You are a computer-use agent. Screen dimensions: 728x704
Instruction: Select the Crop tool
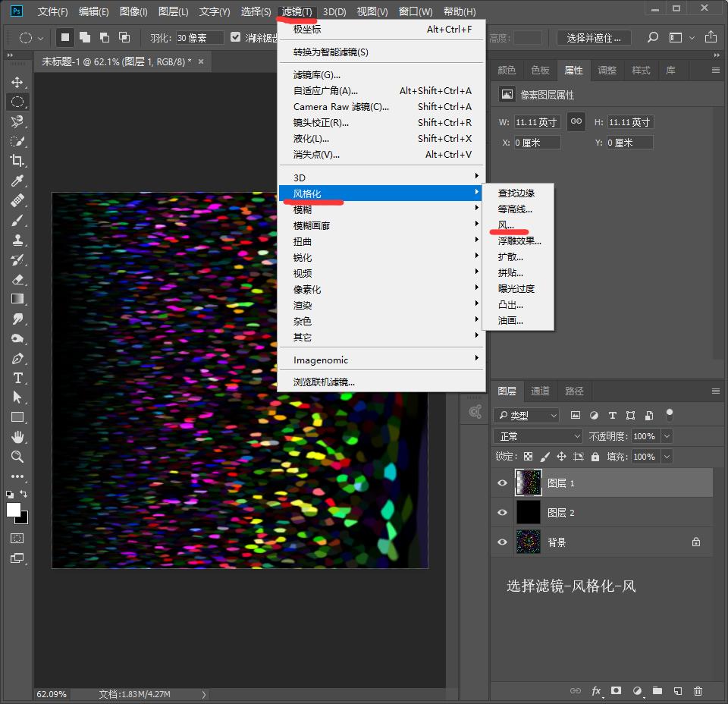(17, 161)
